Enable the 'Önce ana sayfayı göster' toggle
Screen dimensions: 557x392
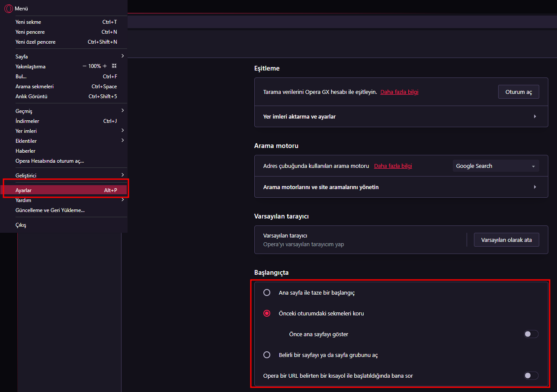(x=531, y=334)
